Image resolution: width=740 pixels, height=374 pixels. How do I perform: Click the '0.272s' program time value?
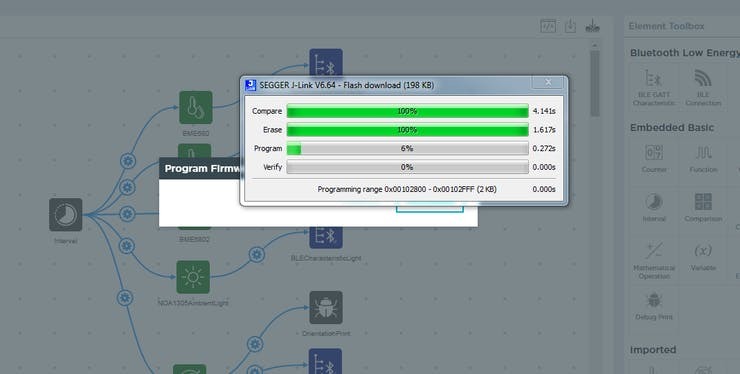pyautogui.click(x=544, y=148)
